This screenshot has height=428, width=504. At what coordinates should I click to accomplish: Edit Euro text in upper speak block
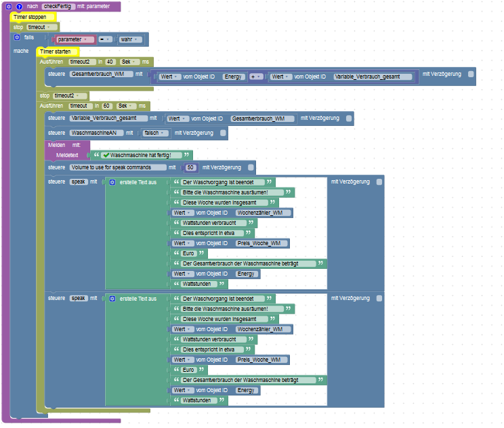[x=189, y=253]
